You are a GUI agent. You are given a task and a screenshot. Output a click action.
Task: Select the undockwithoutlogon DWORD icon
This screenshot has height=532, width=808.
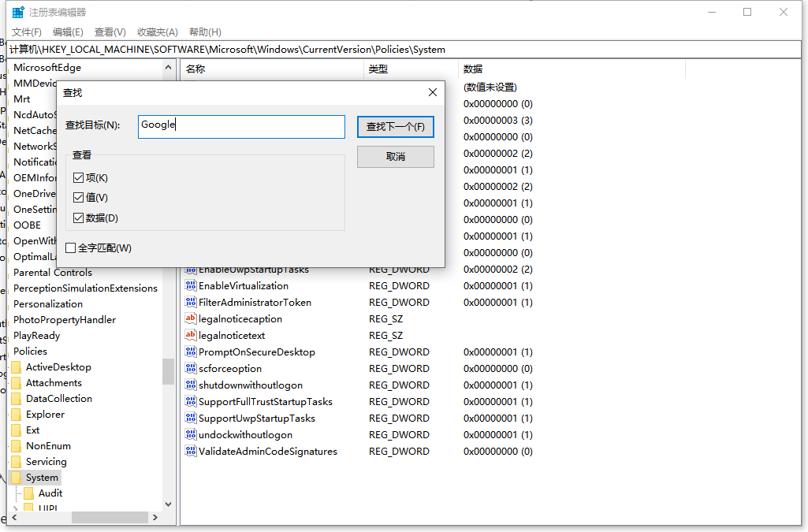pyautogui.click(x=191, y=435)
